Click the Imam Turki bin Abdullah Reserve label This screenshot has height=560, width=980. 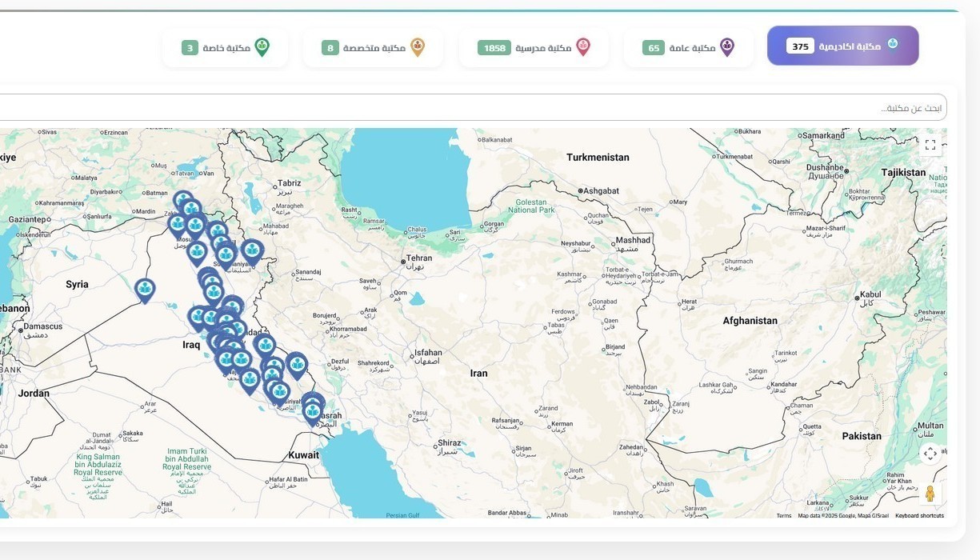(x=187, y=462)
